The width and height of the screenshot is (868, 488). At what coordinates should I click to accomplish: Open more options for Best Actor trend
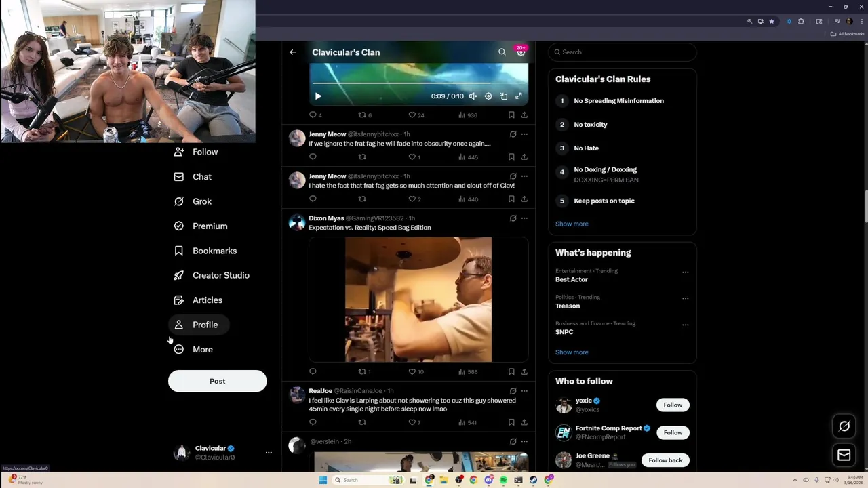tap(685, 272)
